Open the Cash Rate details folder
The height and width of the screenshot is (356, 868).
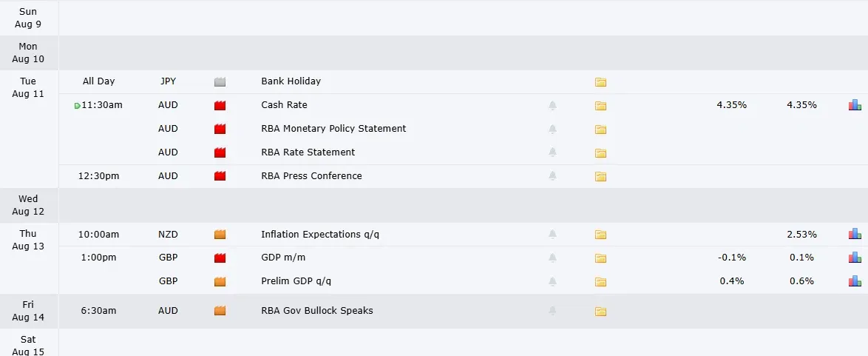tap(600, 105)
